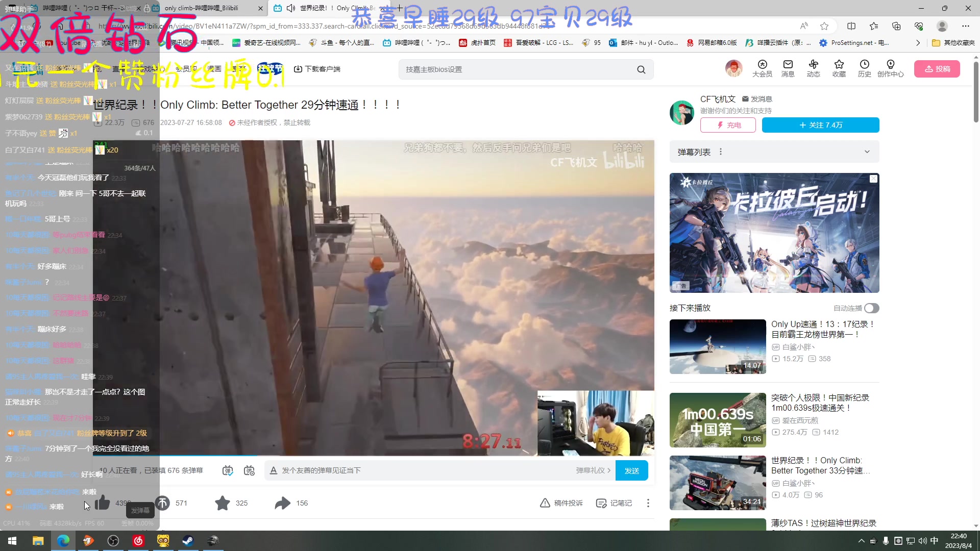
Task: Open 收藏 favorites icon in Bilibili header
Action: click(839, 68)
